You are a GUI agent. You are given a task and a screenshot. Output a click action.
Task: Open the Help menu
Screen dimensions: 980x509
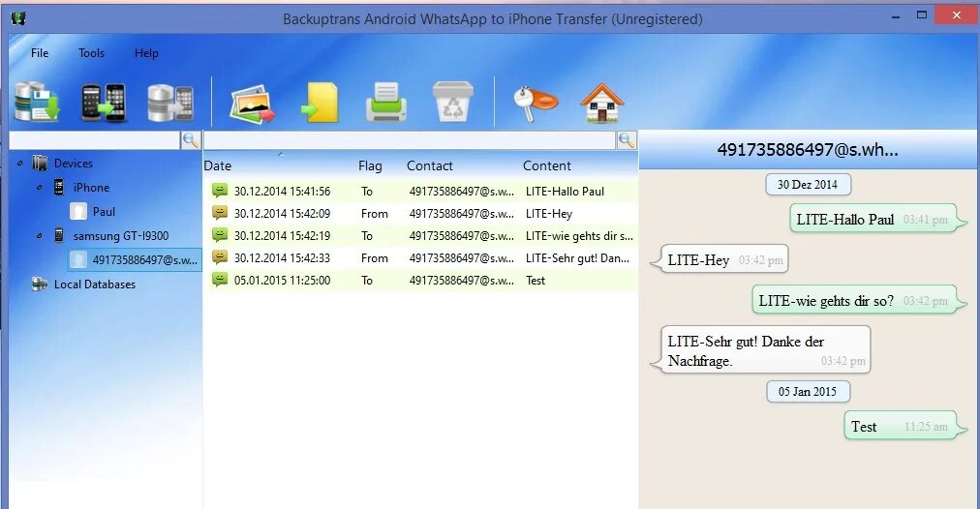coord(146,53)
